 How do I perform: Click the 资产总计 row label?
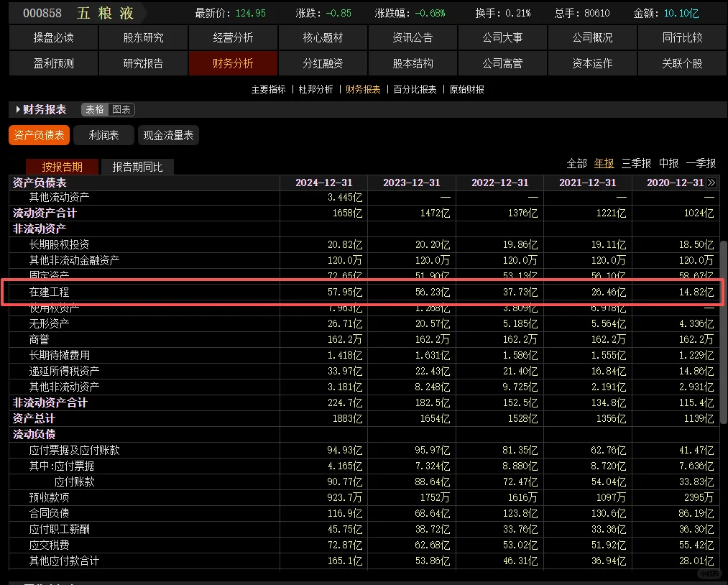(34, 418)
